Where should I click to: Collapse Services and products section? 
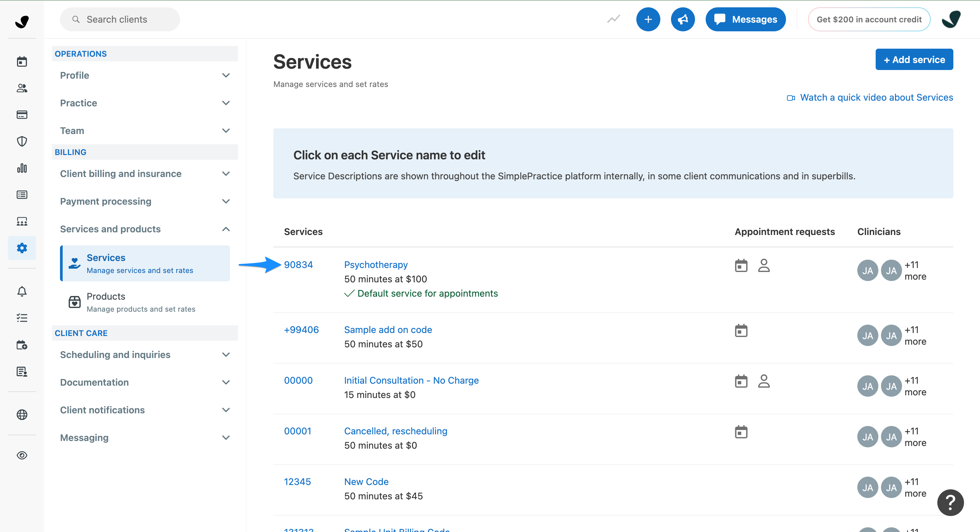pos(145,229)
